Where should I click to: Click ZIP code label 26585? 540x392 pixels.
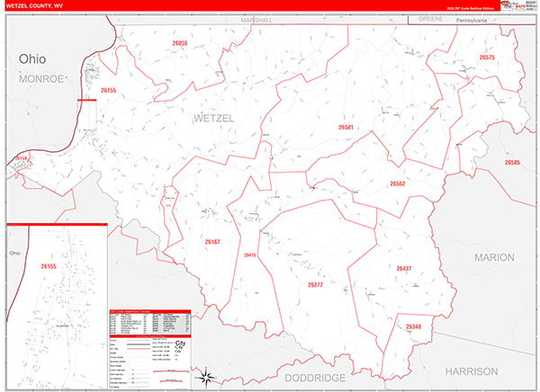click(x=512, y=162)
